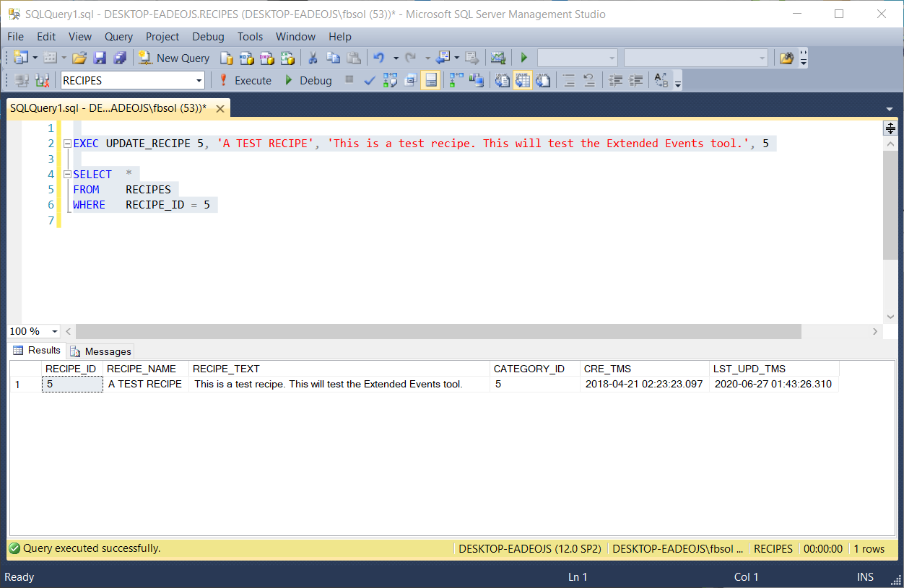Open the editor zoom 100 % dropdown
The height and width of the screenshot is (588, 904).
coord(54,331)
